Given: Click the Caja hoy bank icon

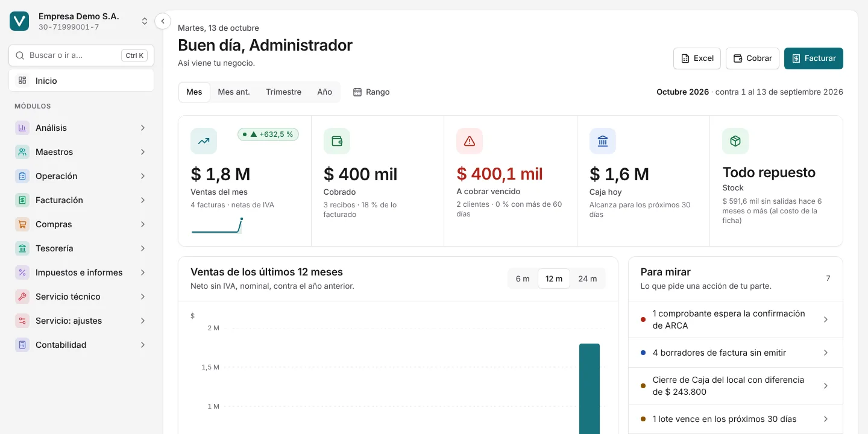Looking at the screenshot, I should click(x=603, y=141).
